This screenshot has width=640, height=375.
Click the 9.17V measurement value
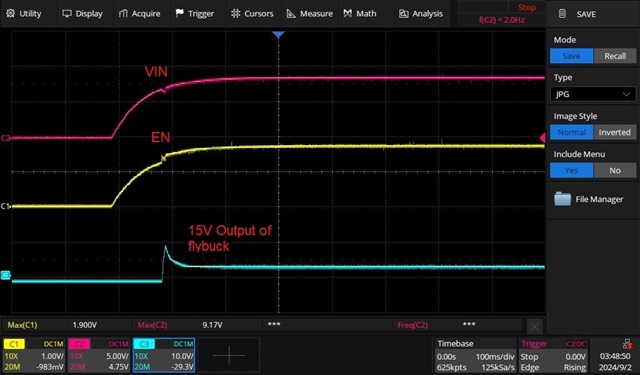coord(212,325)
